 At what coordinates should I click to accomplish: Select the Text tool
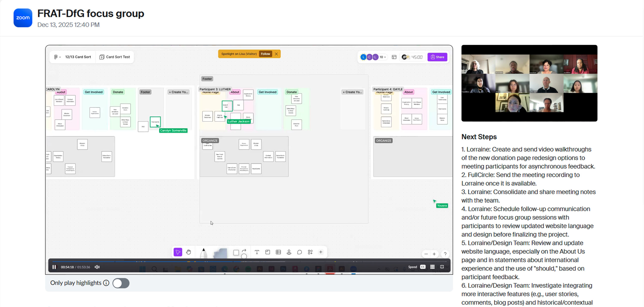pyautogui.click(x=257, y=252)
